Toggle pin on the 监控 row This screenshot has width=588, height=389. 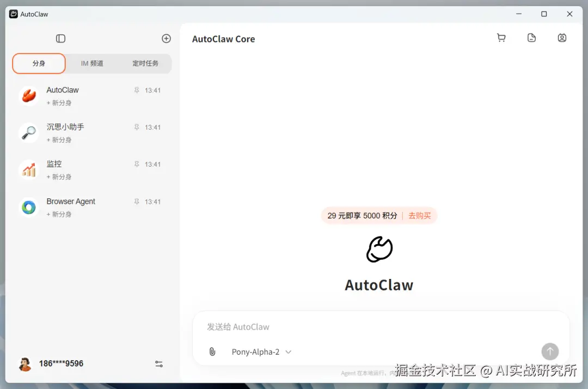137,165
